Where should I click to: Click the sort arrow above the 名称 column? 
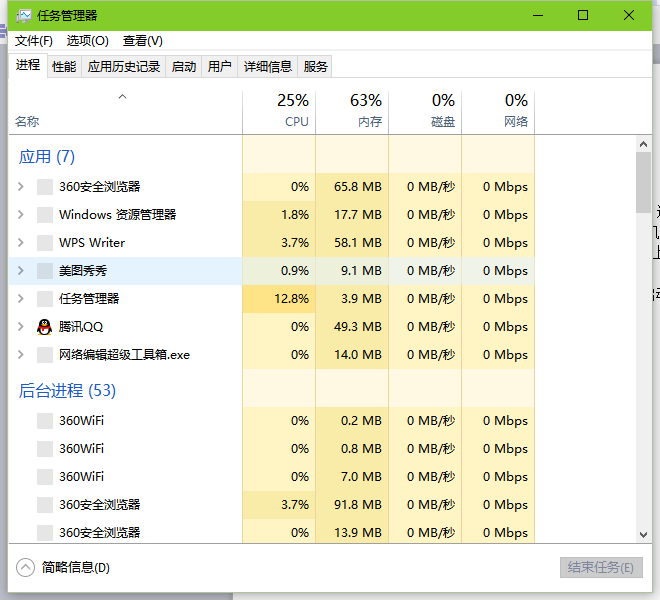pos(122,97)
